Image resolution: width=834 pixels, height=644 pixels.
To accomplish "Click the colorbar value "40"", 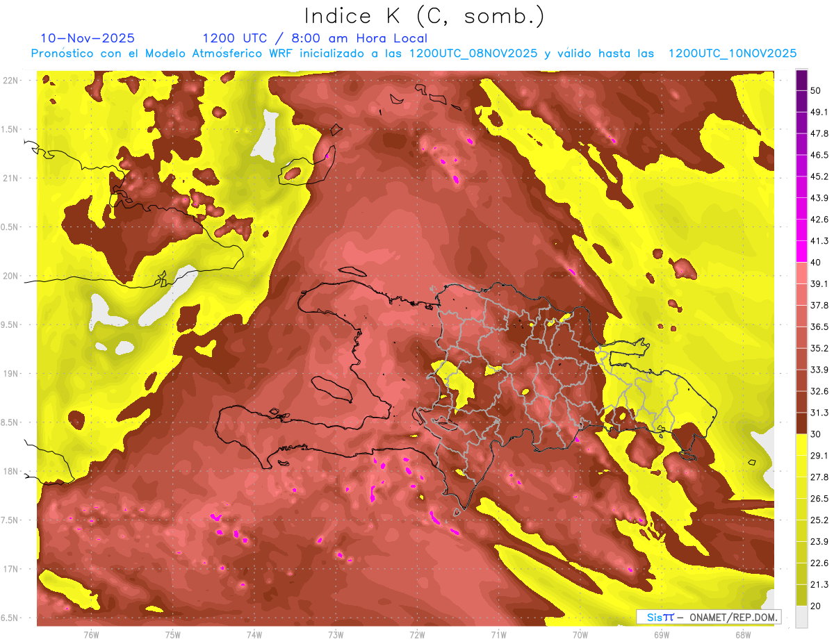I will coord(816,262).
